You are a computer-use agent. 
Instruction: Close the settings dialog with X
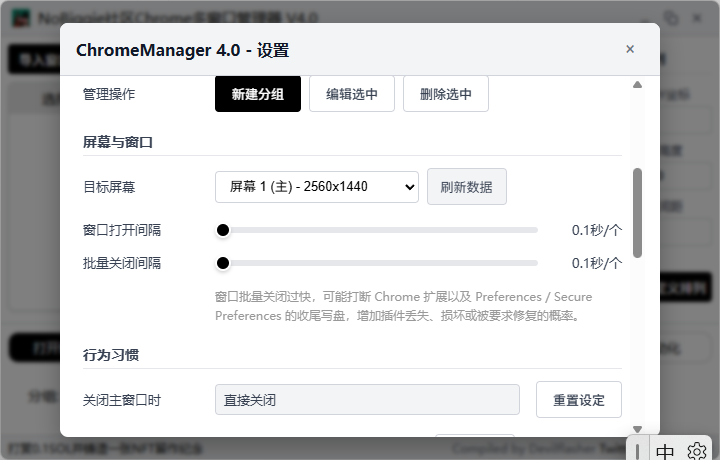click(630, 49)
